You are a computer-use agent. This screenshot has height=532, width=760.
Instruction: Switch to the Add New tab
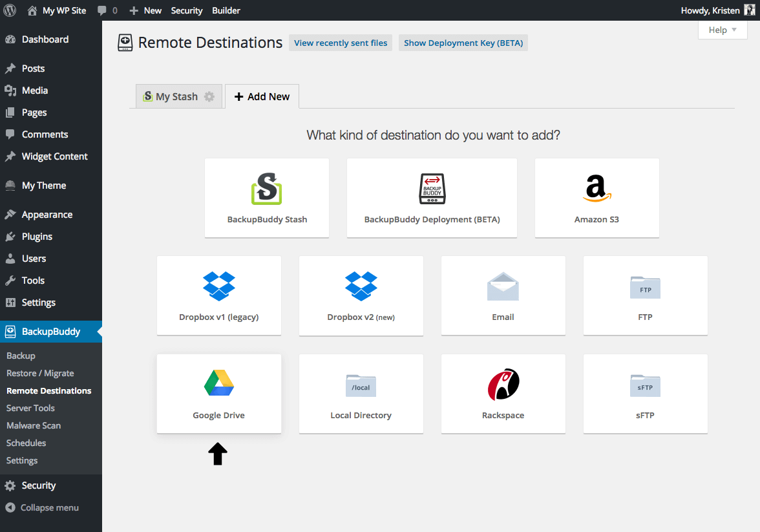click(261, 96)
